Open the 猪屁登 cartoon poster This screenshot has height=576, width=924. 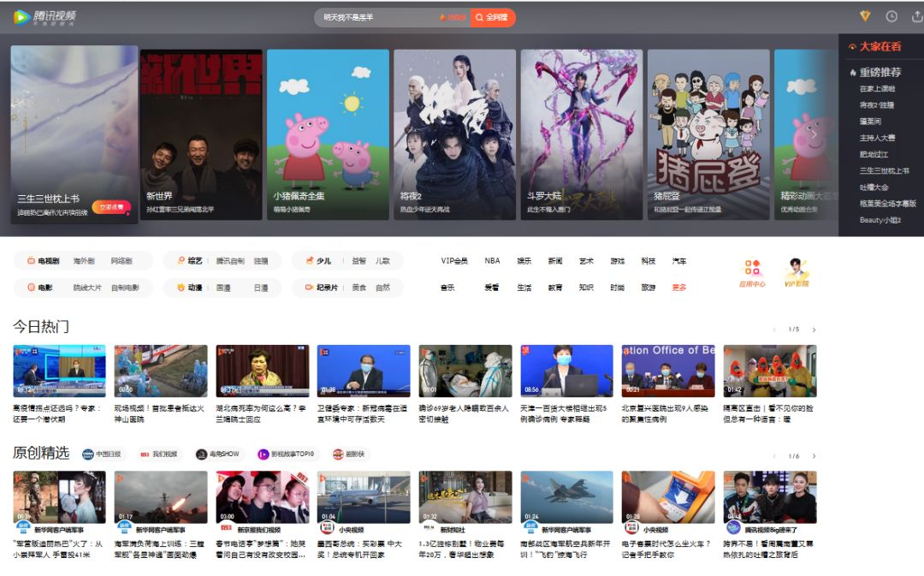708,134
